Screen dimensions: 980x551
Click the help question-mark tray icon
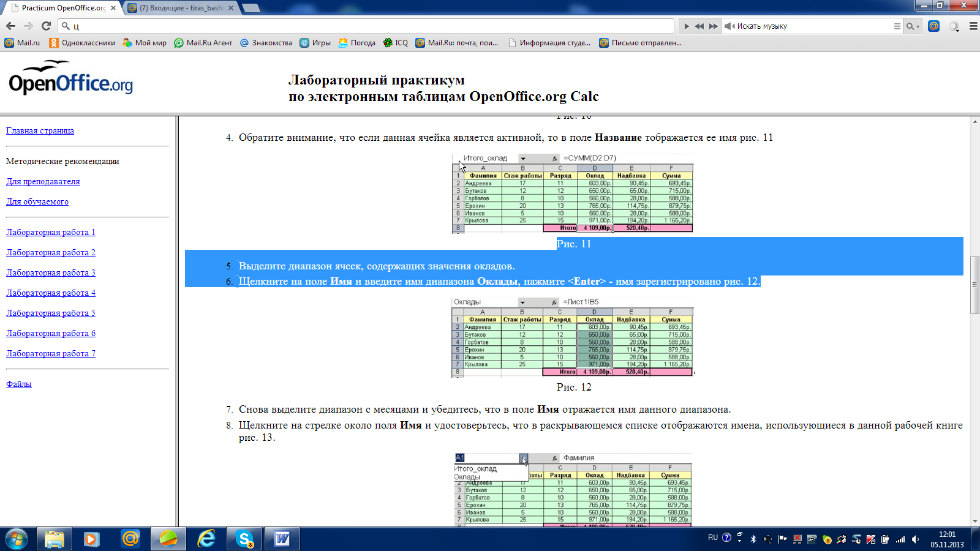[726, 538]
